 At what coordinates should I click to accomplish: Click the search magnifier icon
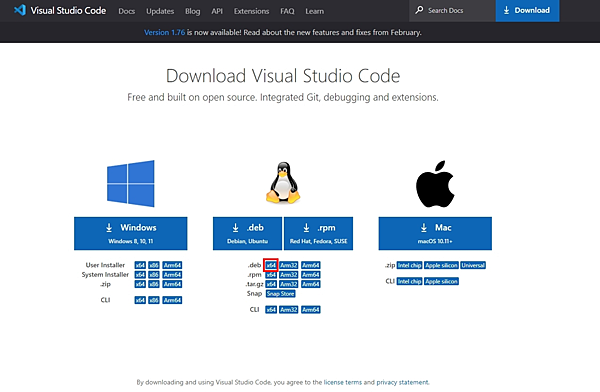(x=419, y=10)
